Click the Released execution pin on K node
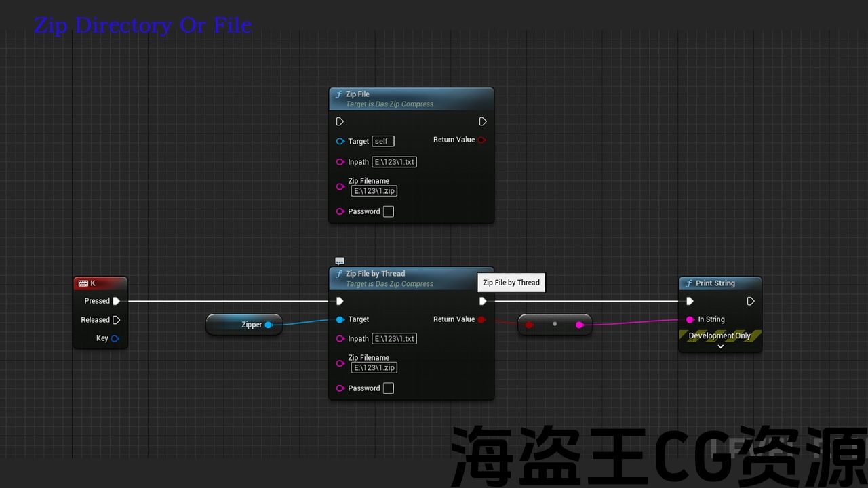The width and height of the screenshot is (868, 488). coord(116,320)
